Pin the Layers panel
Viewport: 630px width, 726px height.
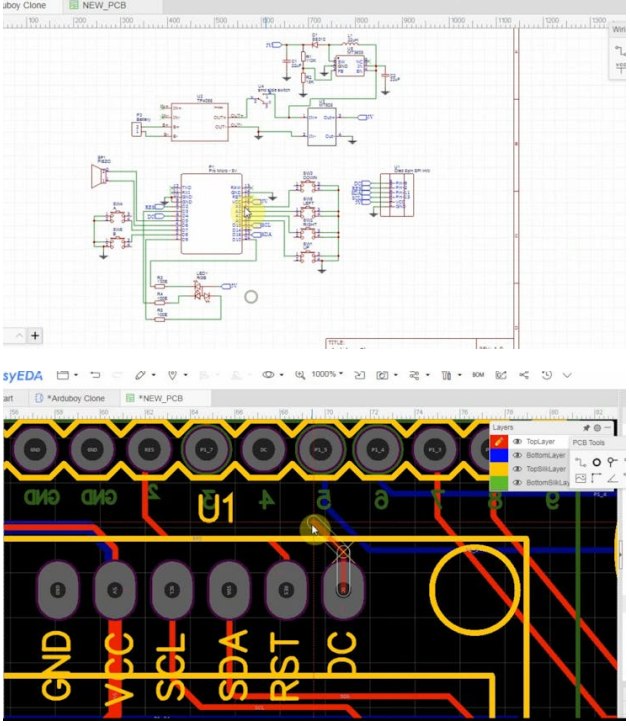tap(586, 427)
